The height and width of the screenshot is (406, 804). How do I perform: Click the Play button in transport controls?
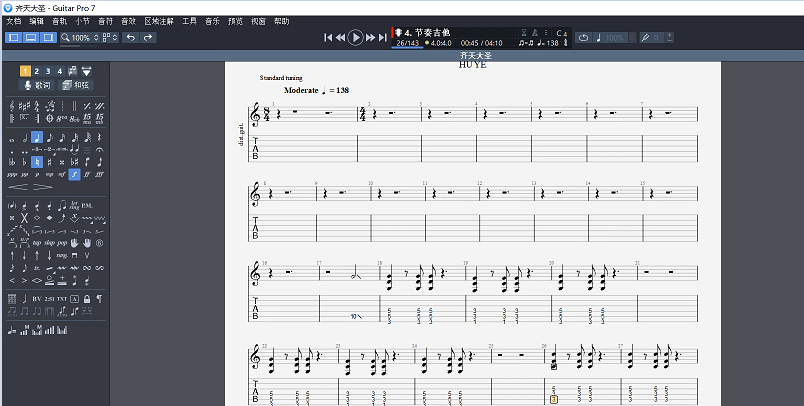[x=355, y=37]
